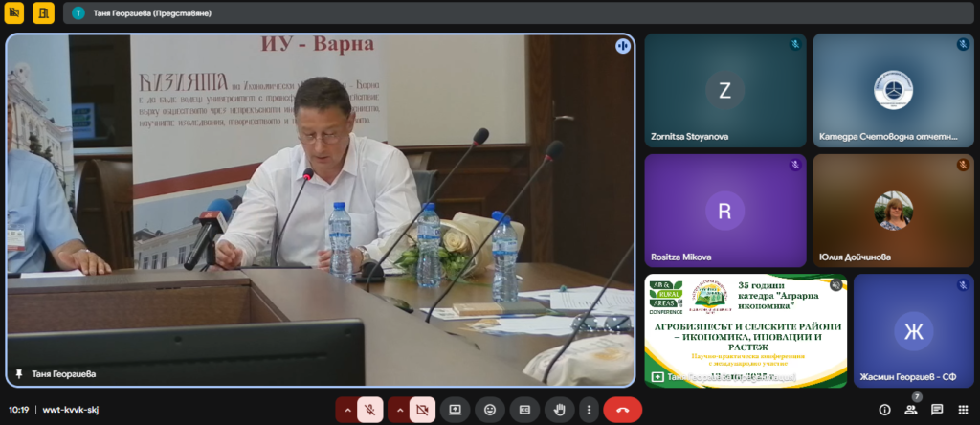Open the emoji reactions button
The image size is (980, 425).
[490, 410]
